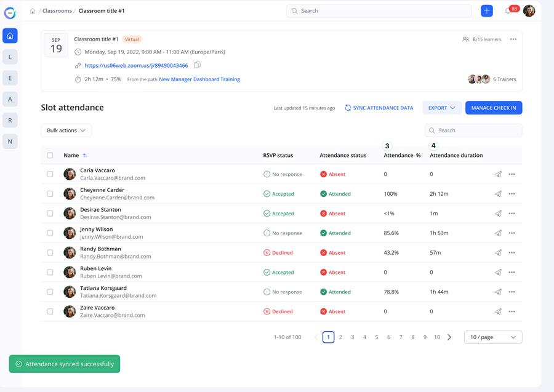
Task: Open sidebar item R
Action: point(10,121)
